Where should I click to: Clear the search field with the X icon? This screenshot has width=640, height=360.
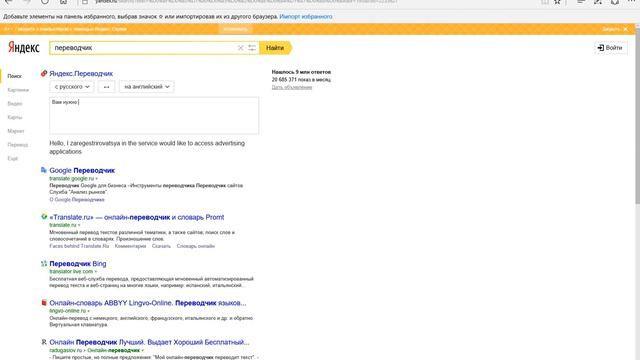coord(240,48)
